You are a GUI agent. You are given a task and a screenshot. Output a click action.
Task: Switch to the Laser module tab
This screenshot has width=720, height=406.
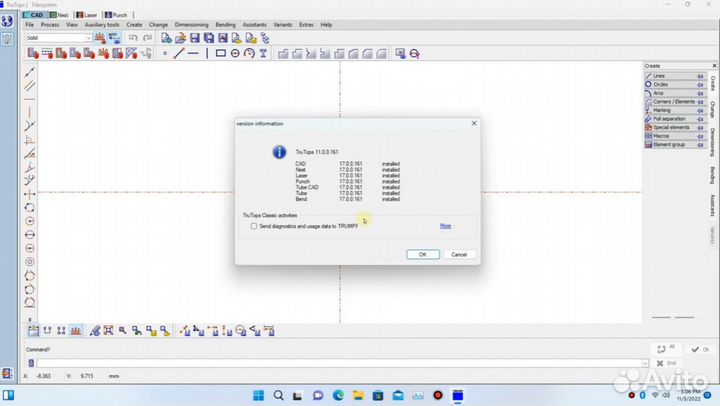pos(87,15)
